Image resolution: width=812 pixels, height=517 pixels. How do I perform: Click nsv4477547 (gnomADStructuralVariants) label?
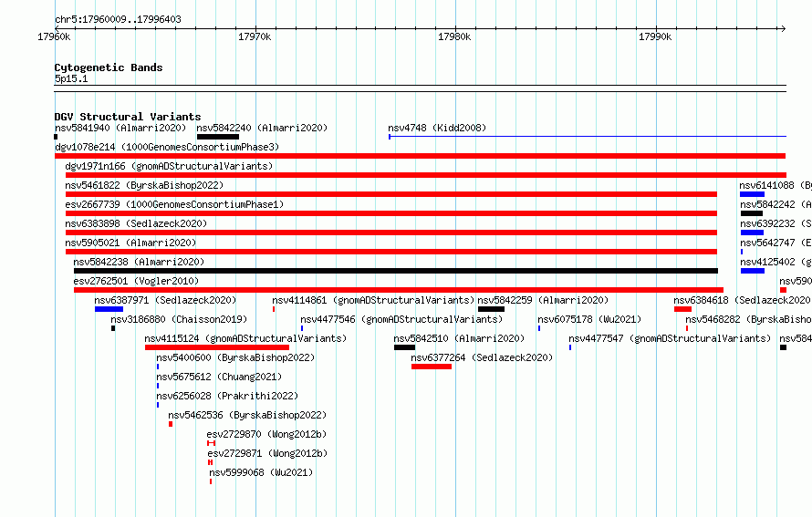click(670, 338)
